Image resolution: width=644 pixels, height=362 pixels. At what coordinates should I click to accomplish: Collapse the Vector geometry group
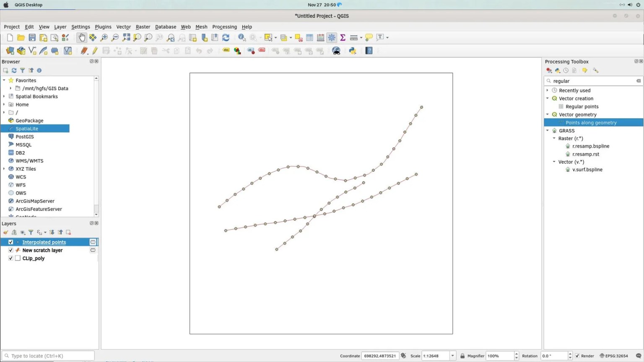tap(548, 114)
